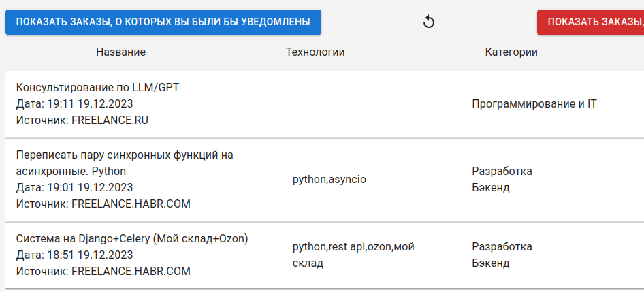Click the refresh orders icon

coord(429,22)
